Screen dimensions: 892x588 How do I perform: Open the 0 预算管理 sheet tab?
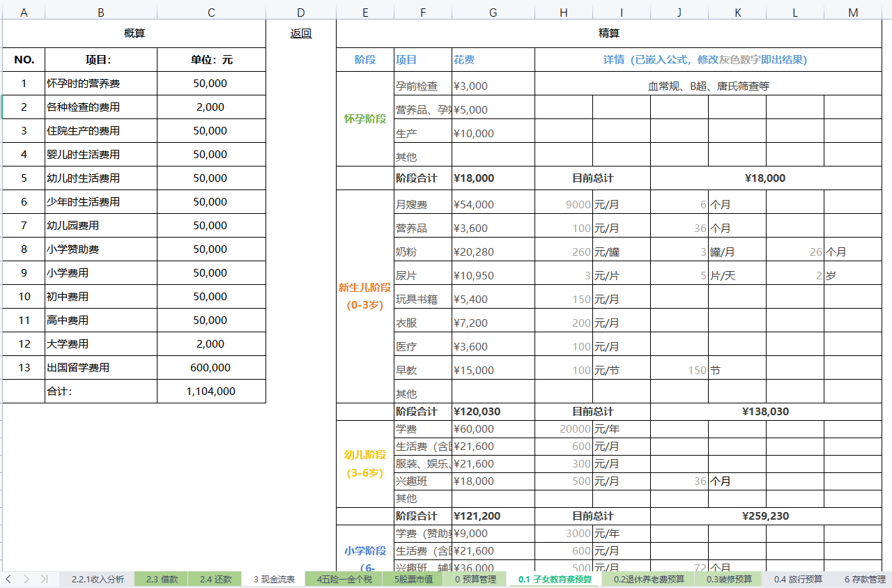coord(475,579)
